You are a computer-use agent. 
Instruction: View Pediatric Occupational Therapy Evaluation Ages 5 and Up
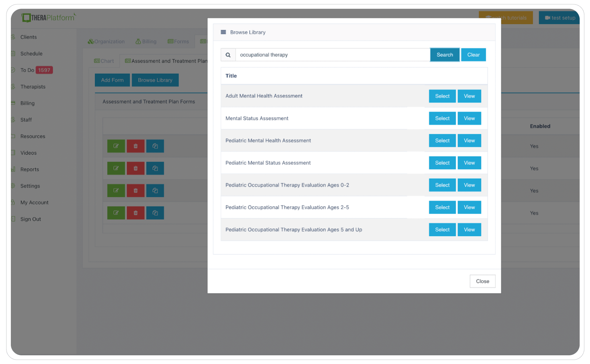point(469,230)
